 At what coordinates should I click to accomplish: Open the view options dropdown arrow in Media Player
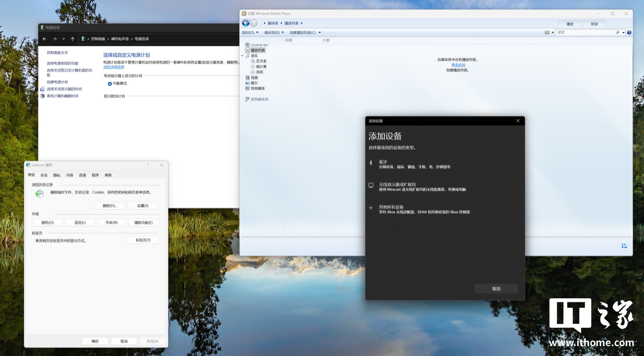point(553,33)
